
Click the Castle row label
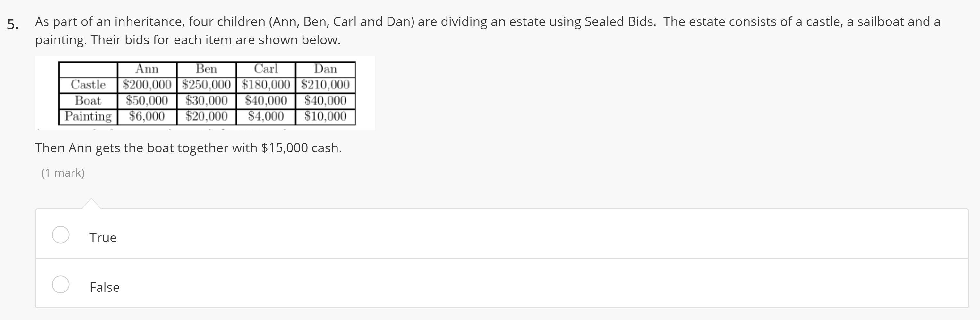pyautogui.click(x=88, y=84)
